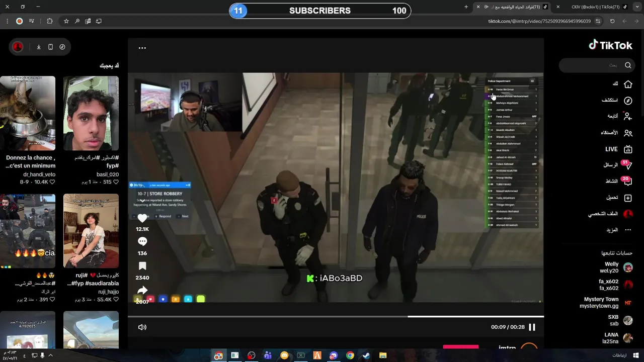Go to TikTok home page icon
The image size is (644, 362).
click(x=628, y=84)
